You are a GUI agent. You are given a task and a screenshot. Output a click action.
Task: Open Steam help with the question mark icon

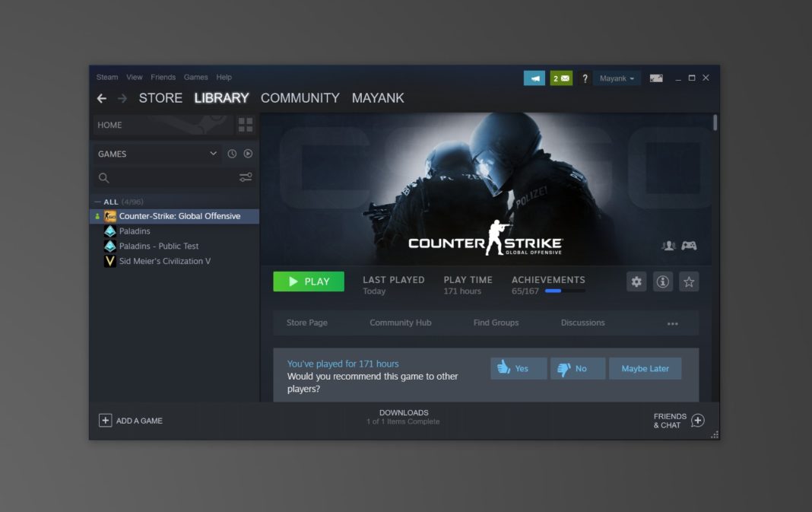click(x=584, y=78)
